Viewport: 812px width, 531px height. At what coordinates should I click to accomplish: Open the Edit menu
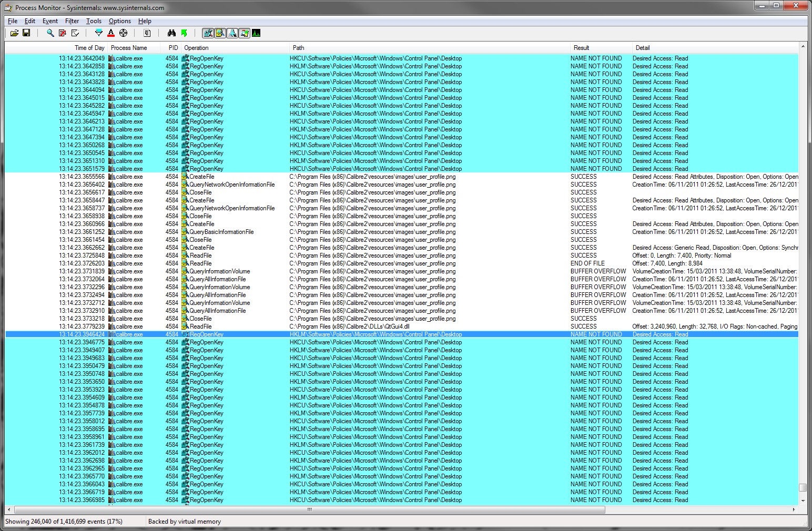click(30, 21)
